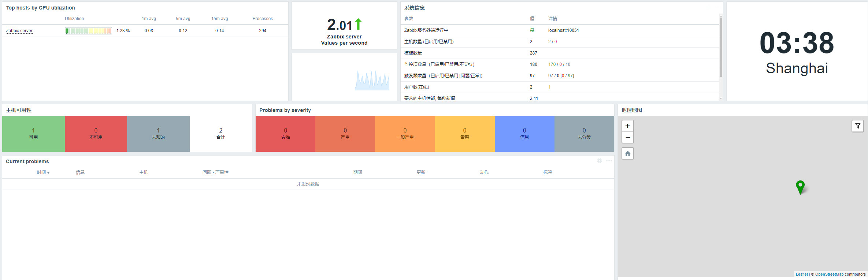The width and height of the screenshot is (868, 280).
Task: Click the 287 templates value
Action: point(533,53)
